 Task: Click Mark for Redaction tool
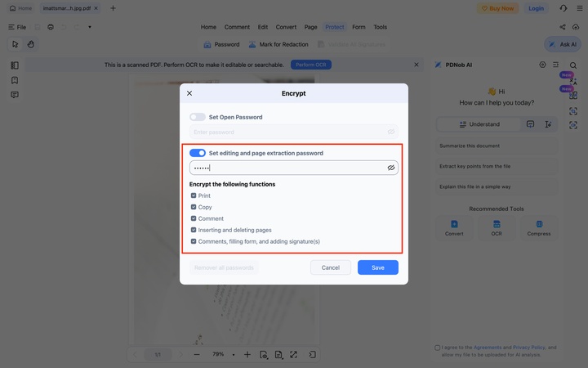click(x=278, y=44)
